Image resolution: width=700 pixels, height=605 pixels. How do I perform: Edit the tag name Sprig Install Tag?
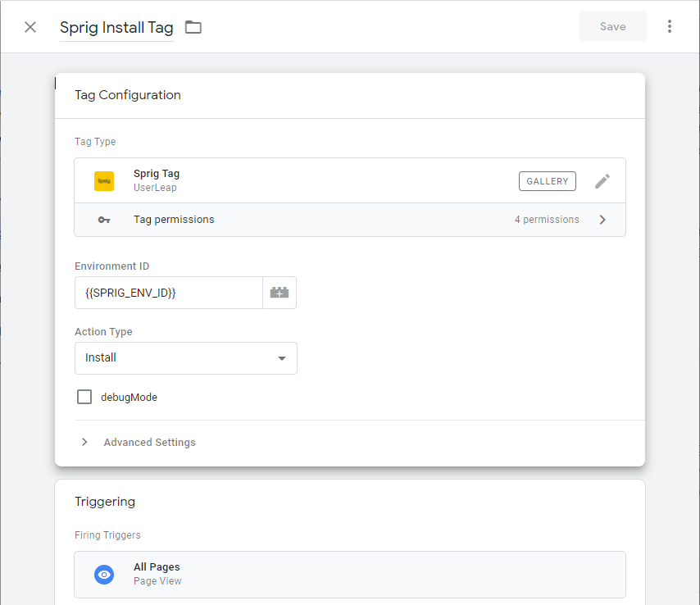[x=116, y=28]
